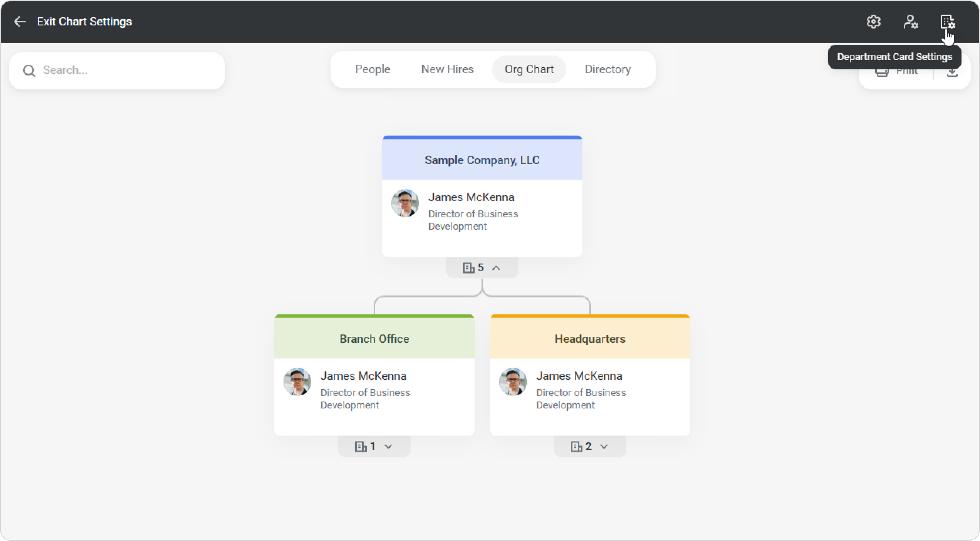This screenshot has width=980, height=541.
Task: Open employee card settings icon
Action: coord(911,22)
